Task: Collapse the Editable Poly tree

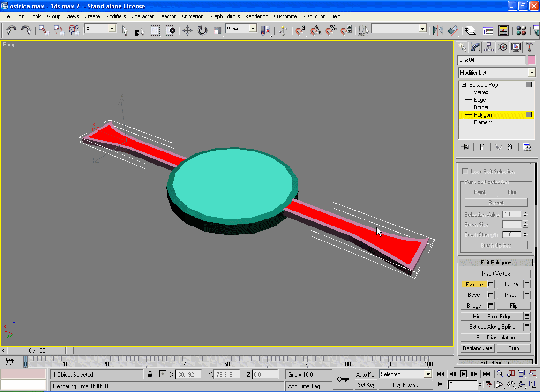Action: click(464, 85)
